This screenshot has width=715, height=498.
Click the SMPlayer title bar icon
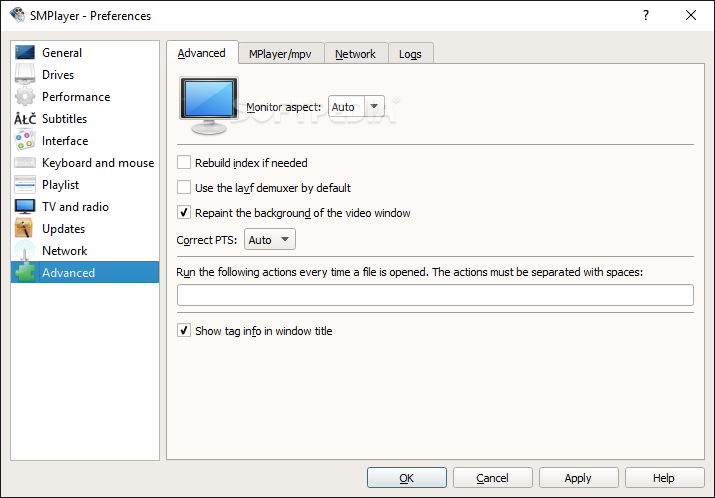point(17,15)
